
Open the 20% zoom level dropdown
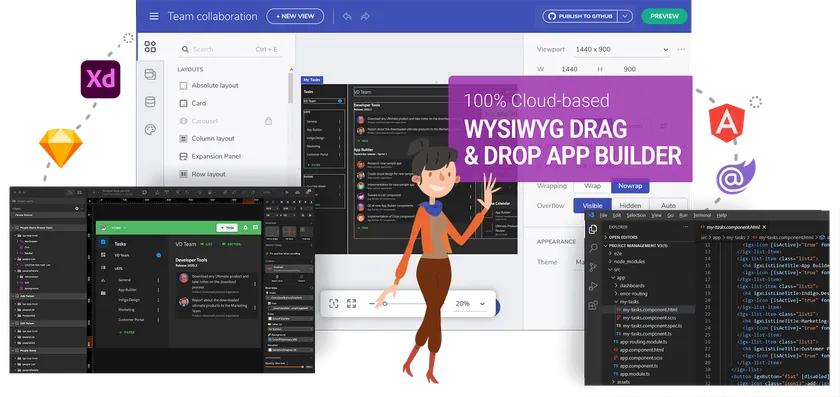pos(470,304)
